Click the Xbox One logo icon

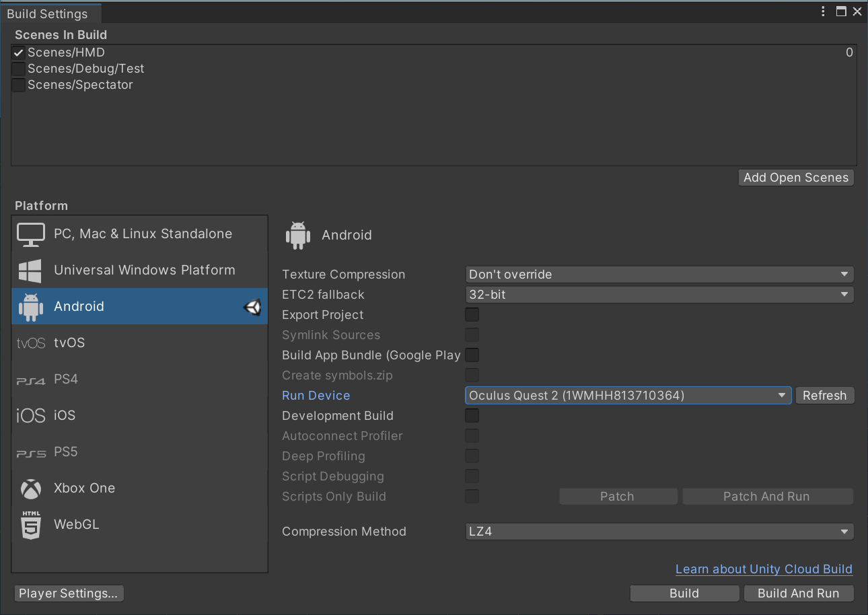point(31,489)
